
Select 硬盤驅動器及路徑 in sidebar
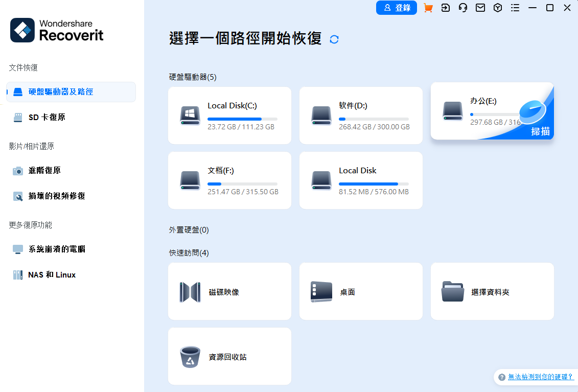pos(71,92)
